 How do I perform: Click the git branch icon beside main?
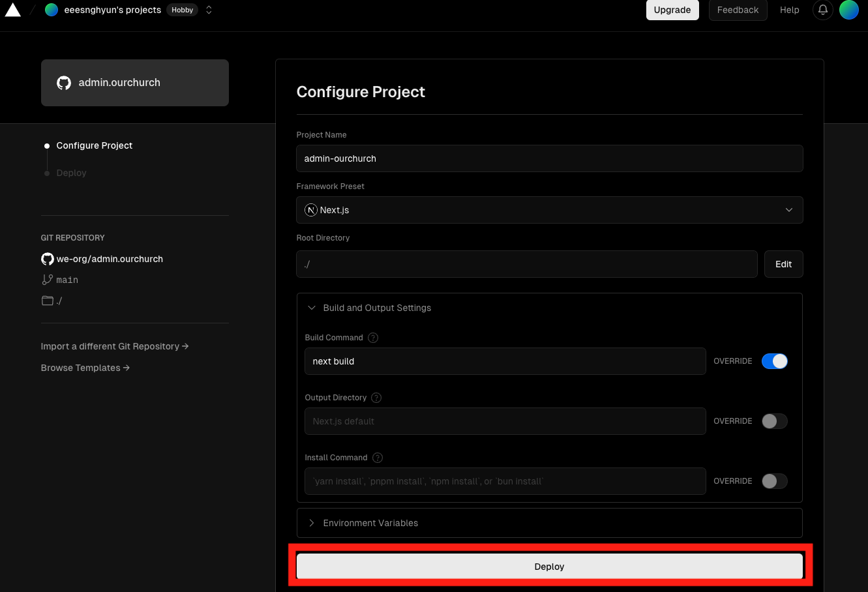(x=48, y=280)
